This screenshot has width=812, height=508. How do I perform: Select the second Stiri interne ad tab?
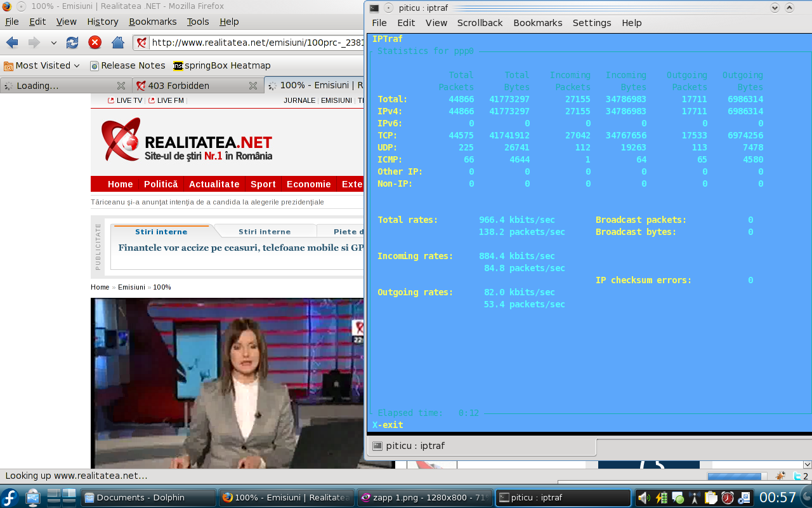tap(265, 232)
